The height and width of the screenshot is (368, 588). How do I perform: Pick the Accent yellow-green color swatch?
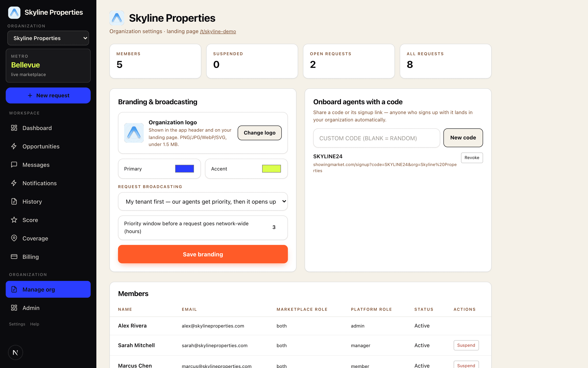(271, 168)
